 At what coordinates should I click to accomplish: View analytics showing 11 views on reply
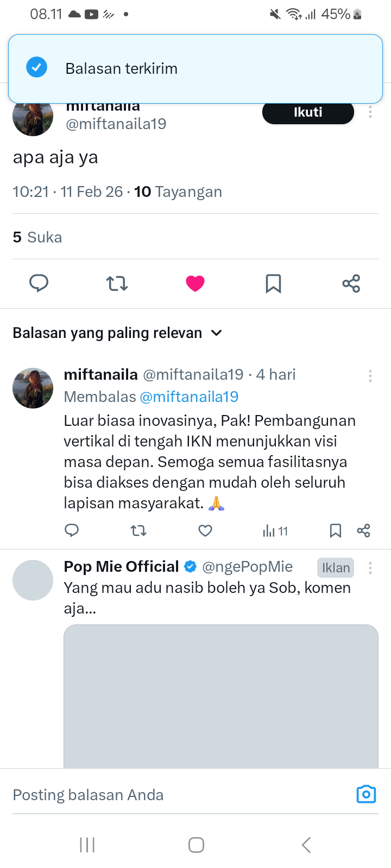[275, 531]
